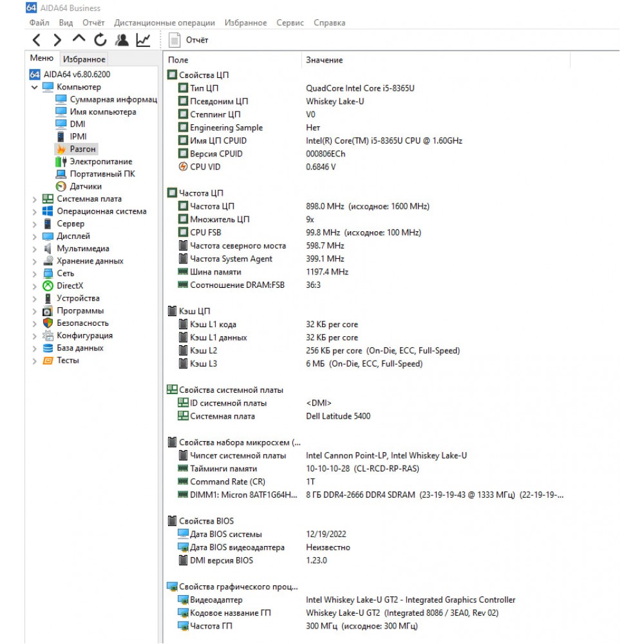This screenshot has height=644, width=644.
Task: Click the Мультимедиа speaker icon
Action: tap(48, 249)
